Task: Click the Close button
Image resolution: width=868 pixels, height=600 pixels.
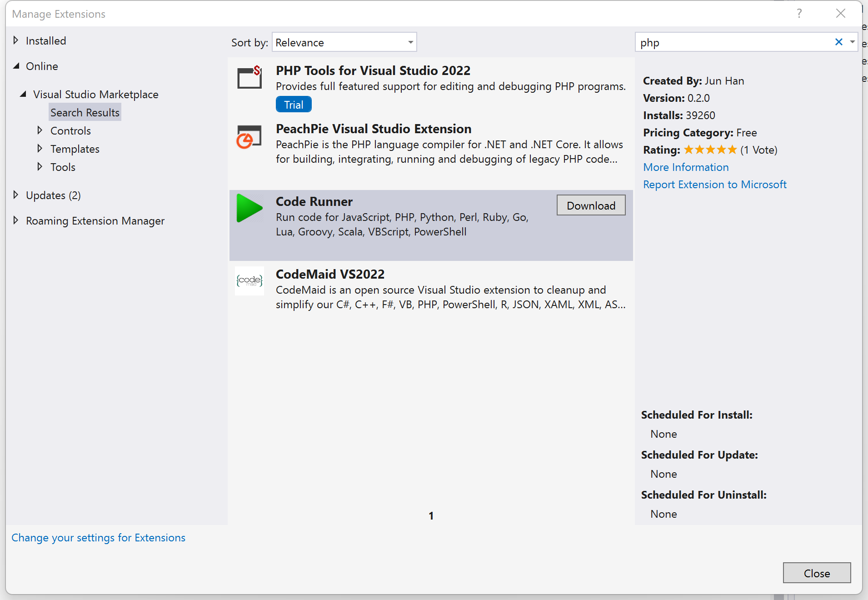Action: coord(817,573)
